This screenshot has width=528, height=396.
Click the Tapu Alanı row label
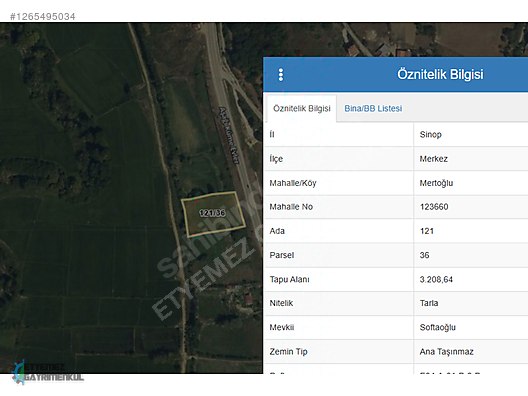pos(289,279)
